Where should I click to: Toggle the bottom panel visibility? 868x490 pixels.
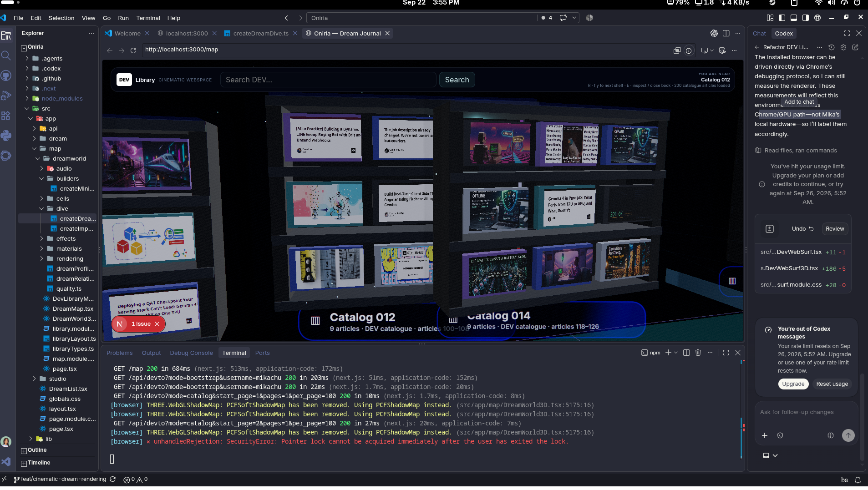(x=794, y=18)
